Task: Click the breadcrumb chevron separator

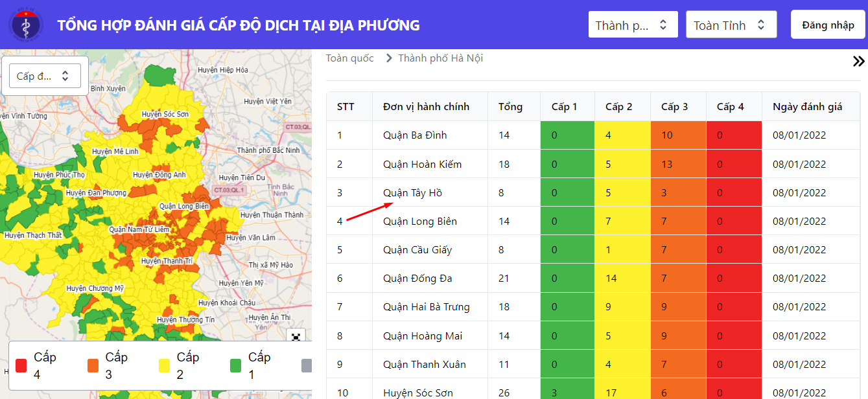Action: point(389,58)
